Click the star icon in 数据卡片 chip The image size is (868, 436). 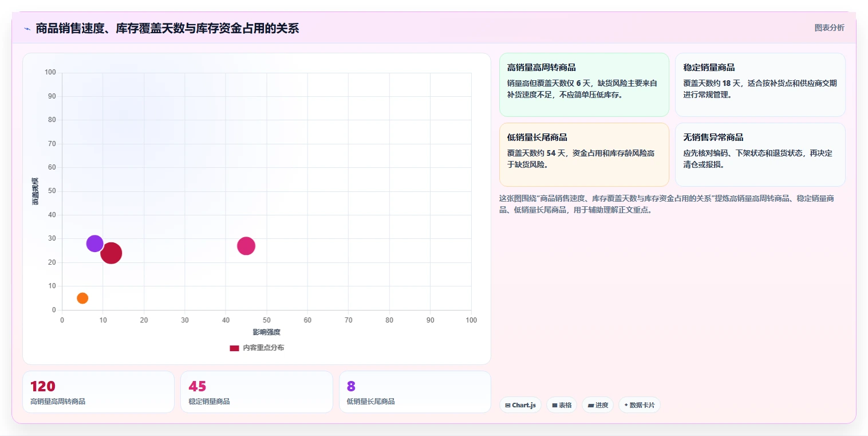[x=626, y=405]
